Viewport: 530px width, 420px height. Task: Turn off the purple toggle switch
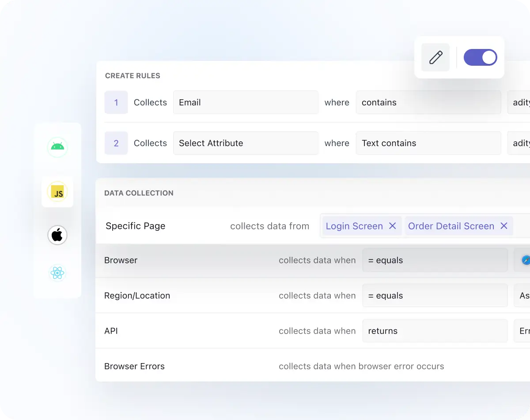pos(481,57)
